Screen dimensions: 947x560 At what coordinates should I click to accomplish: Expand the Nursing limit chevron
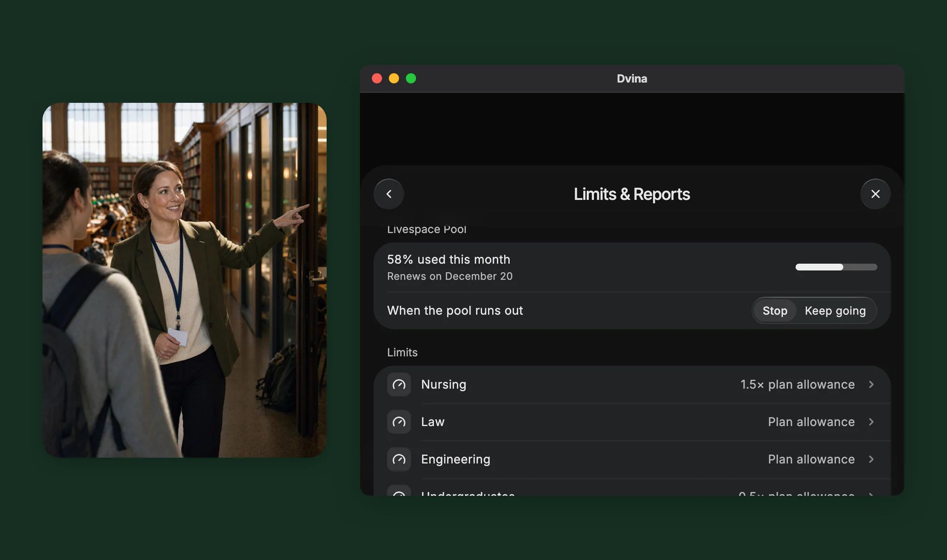tap(871, 385)
